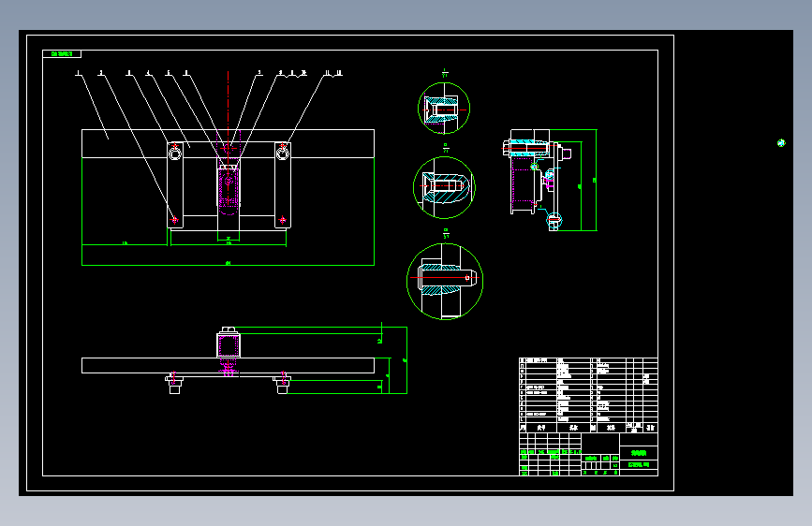Click the green drawing title cell in the title block
This screenshot has height=526, width=812.
click(x=639, y=453)
